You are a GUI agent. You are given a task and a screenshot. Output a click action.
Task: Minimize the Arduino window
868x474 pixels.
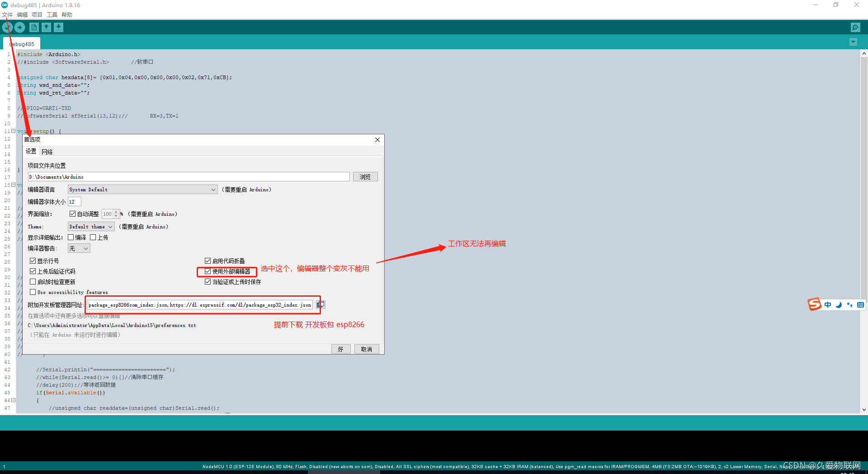[x=816, y=5]
